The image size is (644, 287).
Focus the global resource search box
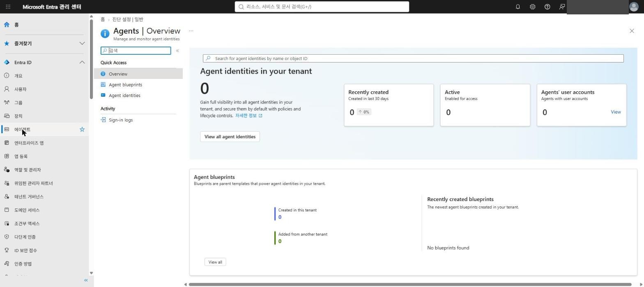[x=322, y=7]
